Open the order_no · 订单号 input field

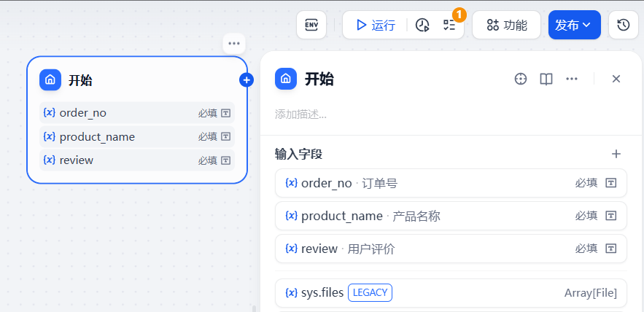coord(451,183)
